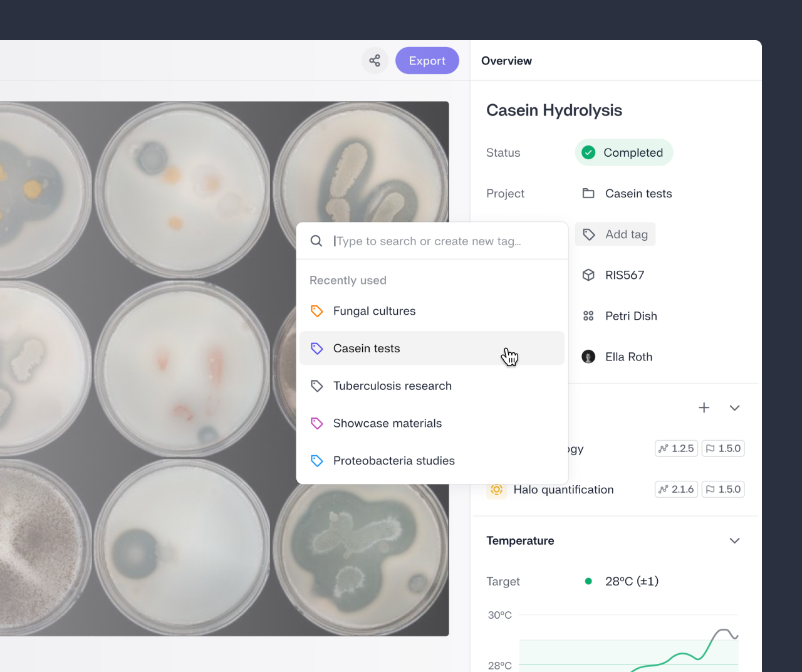Viewport: 802px width, 672px height.
Task: Choose Casein tests from recently used tags
Action: point(367,349)
